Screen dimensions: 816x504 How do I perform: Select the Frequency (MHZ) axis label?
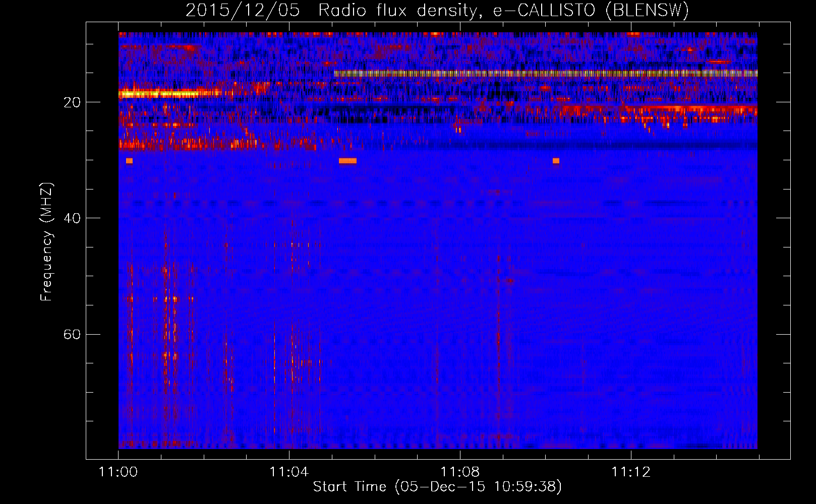(46, 241)
